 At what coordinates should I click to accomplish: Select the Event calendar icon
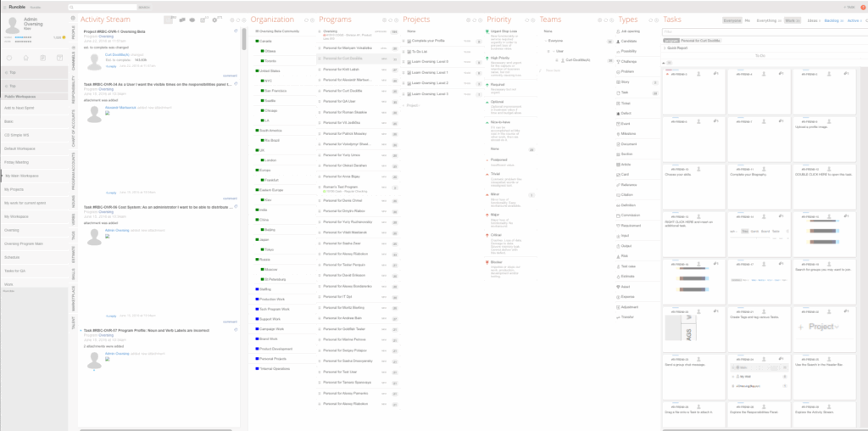click(618, 124)
